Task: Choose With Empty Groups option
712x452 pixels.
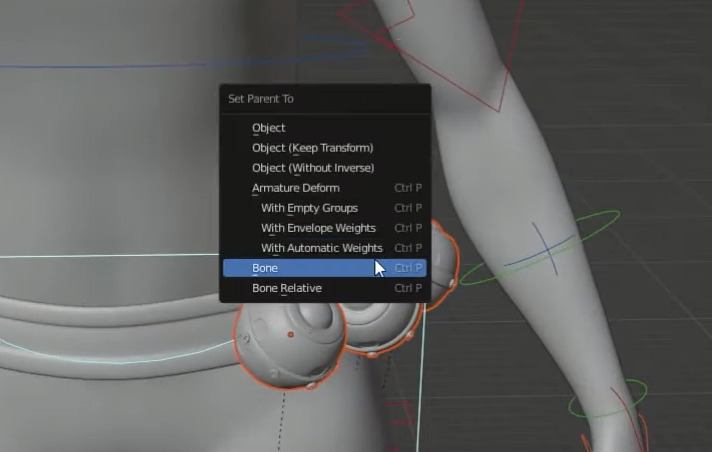Action: click(309, 208)
